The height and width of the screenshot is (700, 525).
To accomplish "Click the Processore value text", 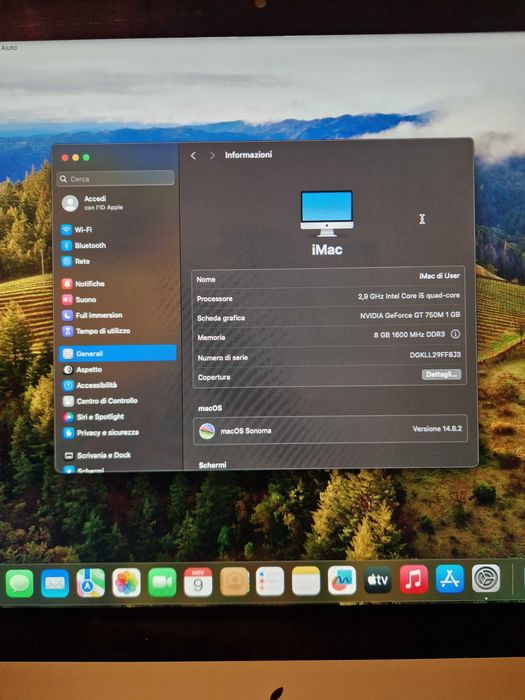I will [408, 296].
